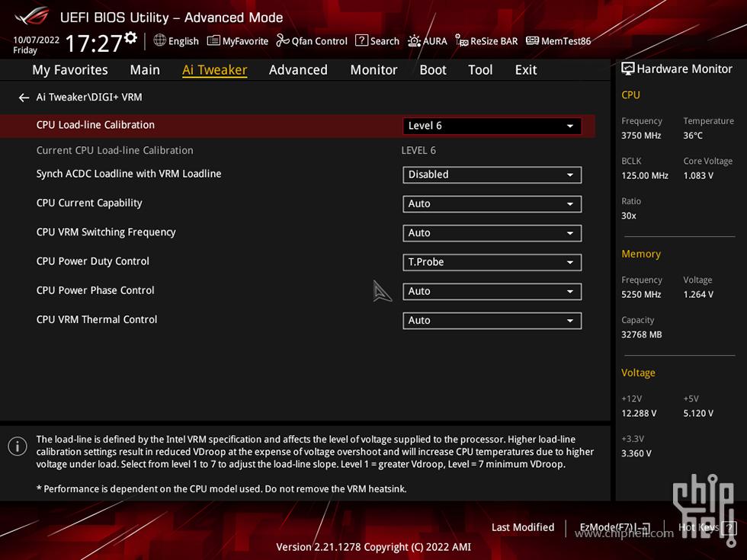The image size is (747, 560).
Task: Click the 17:27 clock display
Action: [94, 43]
